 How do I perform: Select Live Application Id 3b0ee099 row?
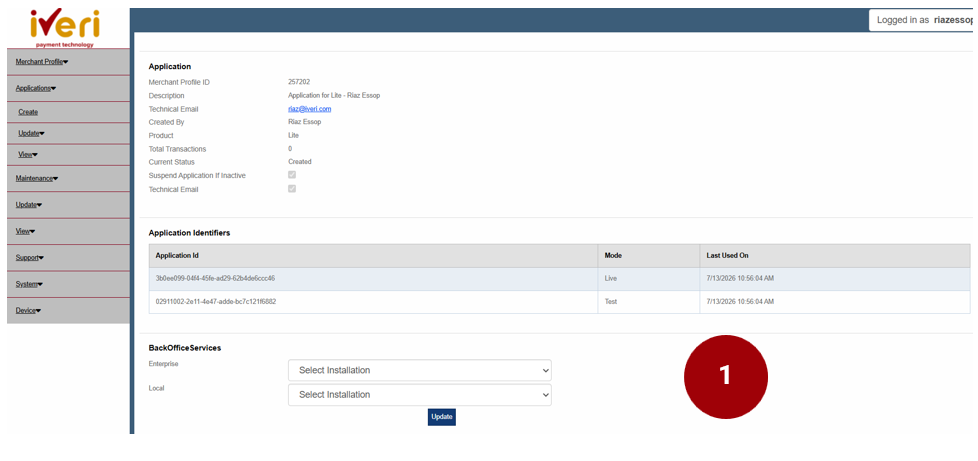559,278
